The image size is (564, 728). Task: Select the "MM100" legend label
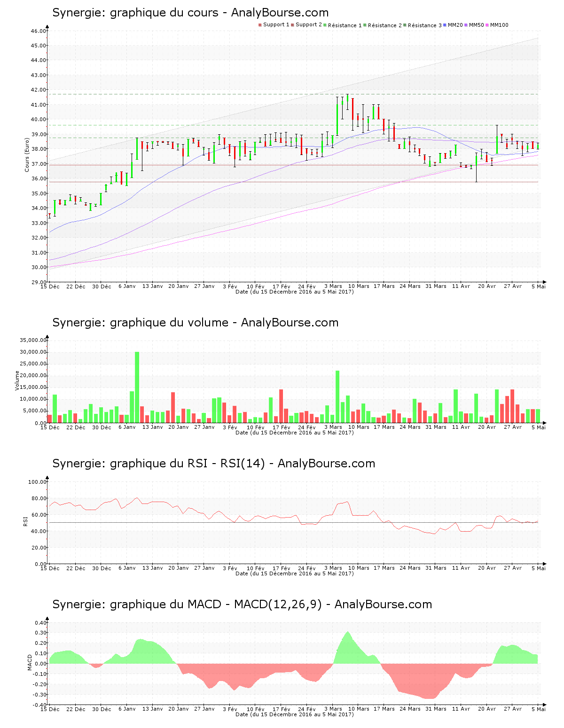(x=499, y=25)
